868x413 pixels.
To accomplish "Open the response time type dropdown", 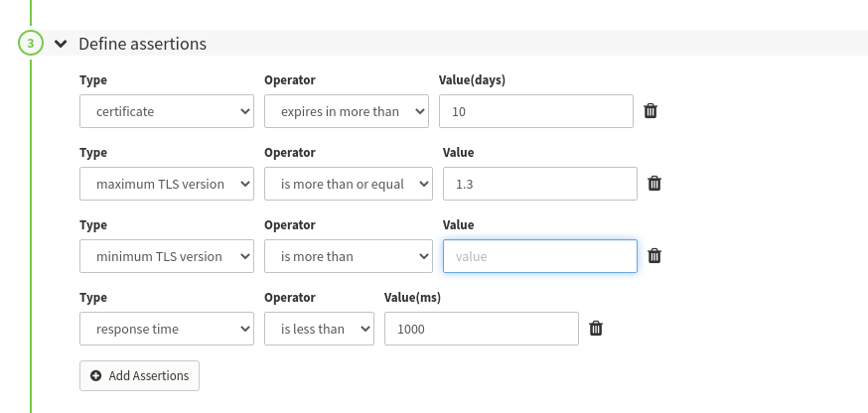I will click(167, 329).
